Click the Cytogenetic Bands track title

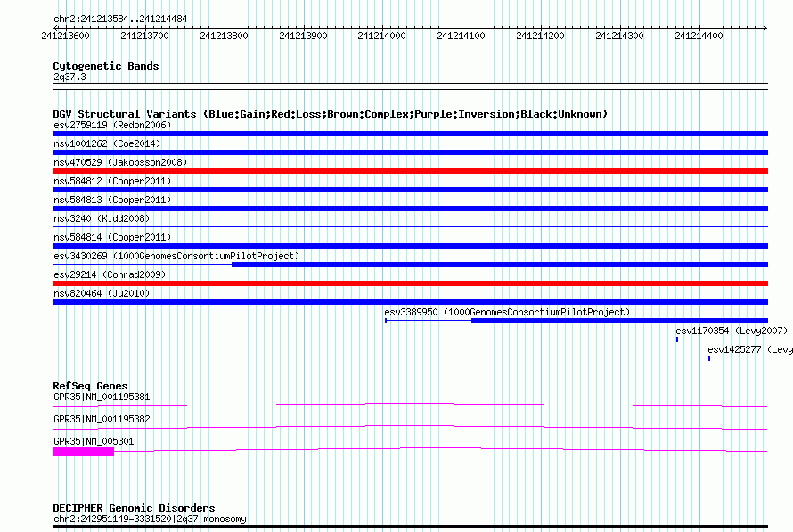106,66
